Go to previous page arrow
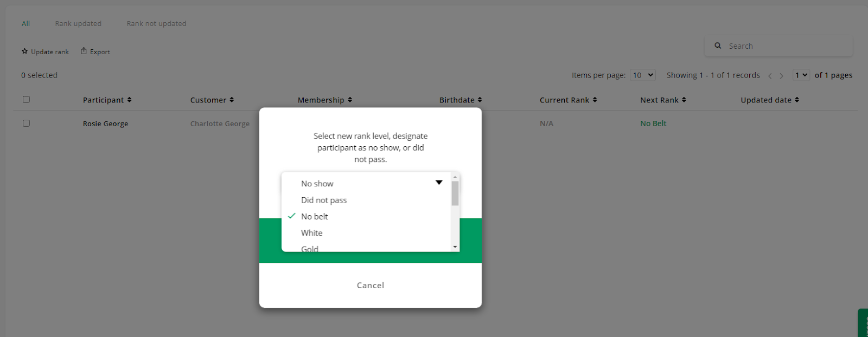Screen dimensions: 868x337 (x=770, y=76)
